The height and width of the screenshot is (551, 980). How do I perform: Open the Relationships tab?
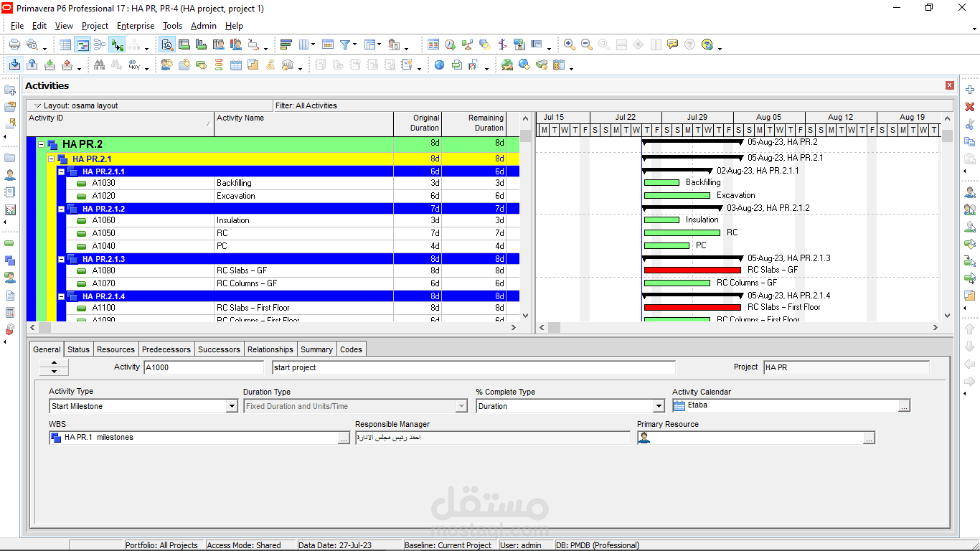(270, 349)
